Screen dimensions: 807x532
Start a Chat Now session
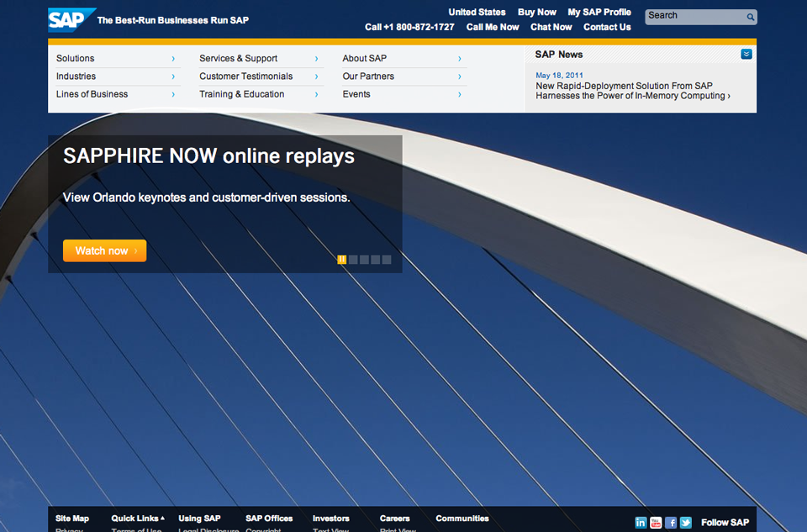click(551, 27)
